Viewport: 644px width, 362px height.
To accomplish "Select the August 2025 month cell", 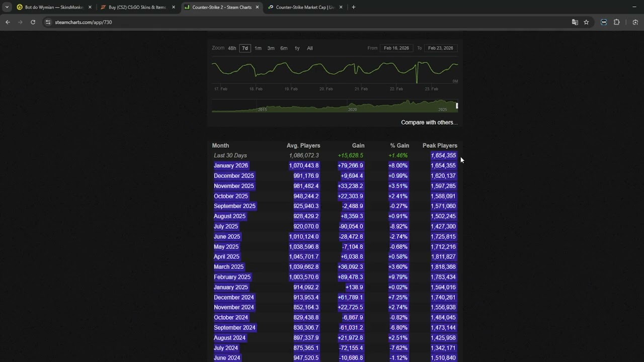I will [x=230, y=216].
